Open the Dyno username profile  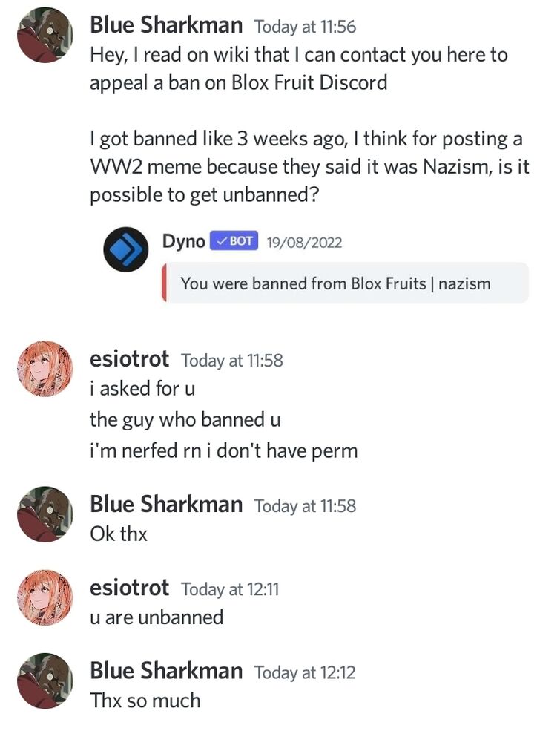[x=183, y=241]
